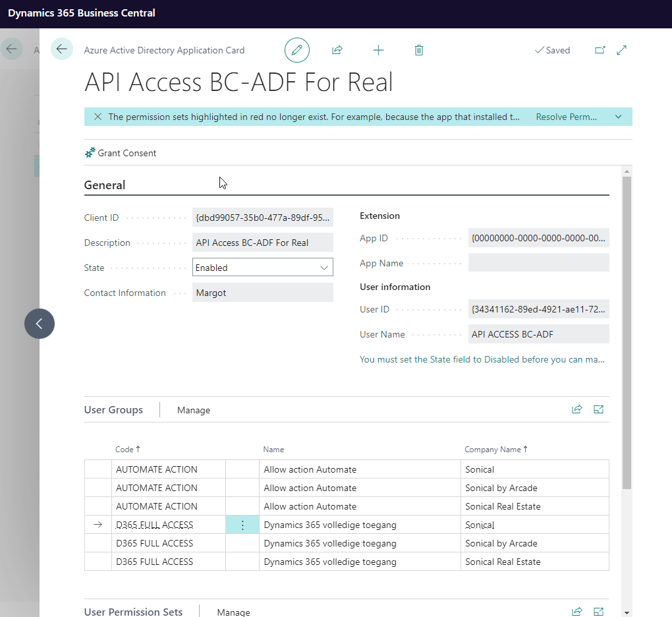Click the Client ID field
Image resolution: width=672 pixels, height=617 pixels.
[263, 218]
